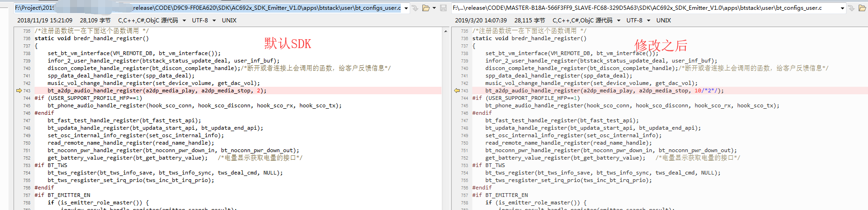868x210 pixels.
Task: Open folder icon beside the left file path
Action: [x=426, y=8]
